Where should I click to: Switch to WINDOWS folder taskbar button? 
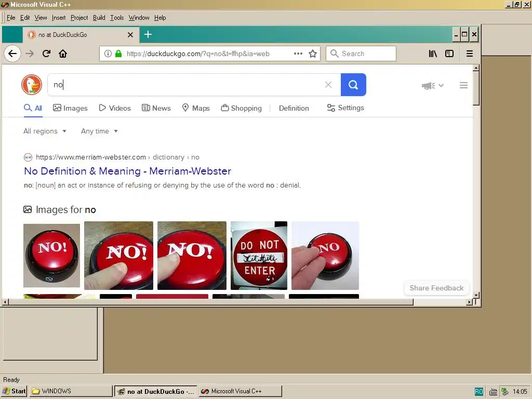click(71, 391)
